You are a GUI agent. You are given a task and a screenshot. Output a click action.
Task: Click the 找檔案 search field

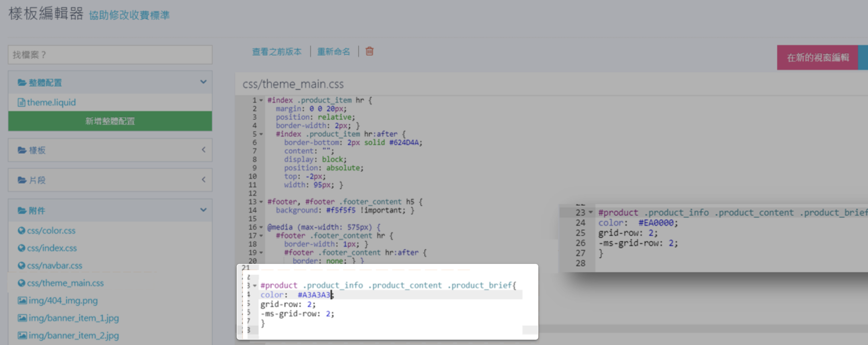[x=110, y=55]
